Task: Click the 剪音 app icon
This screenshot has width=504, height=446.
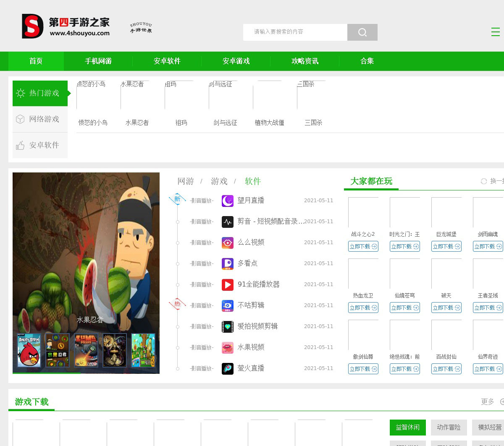Action: pos(228,222)
